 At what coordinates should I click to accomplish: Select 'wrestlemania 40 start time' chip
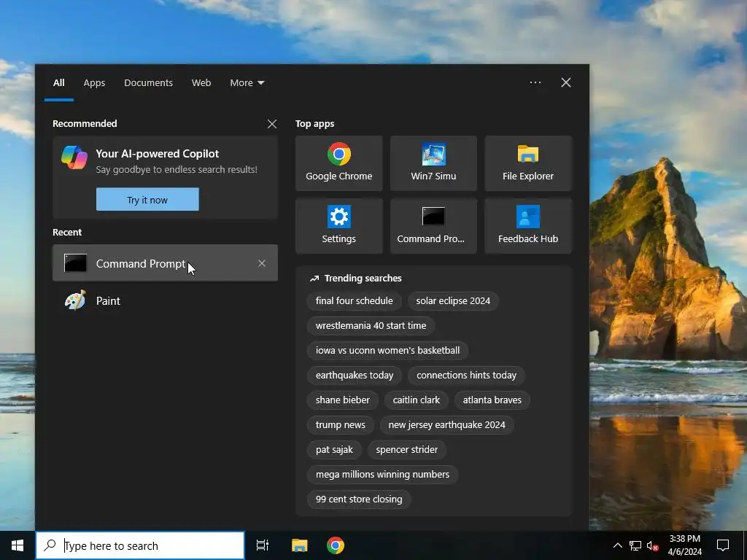[371, 326]
